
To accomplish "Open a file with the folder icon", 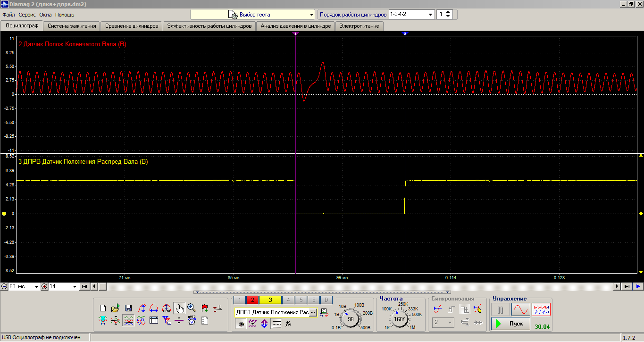I will (116, 309).
